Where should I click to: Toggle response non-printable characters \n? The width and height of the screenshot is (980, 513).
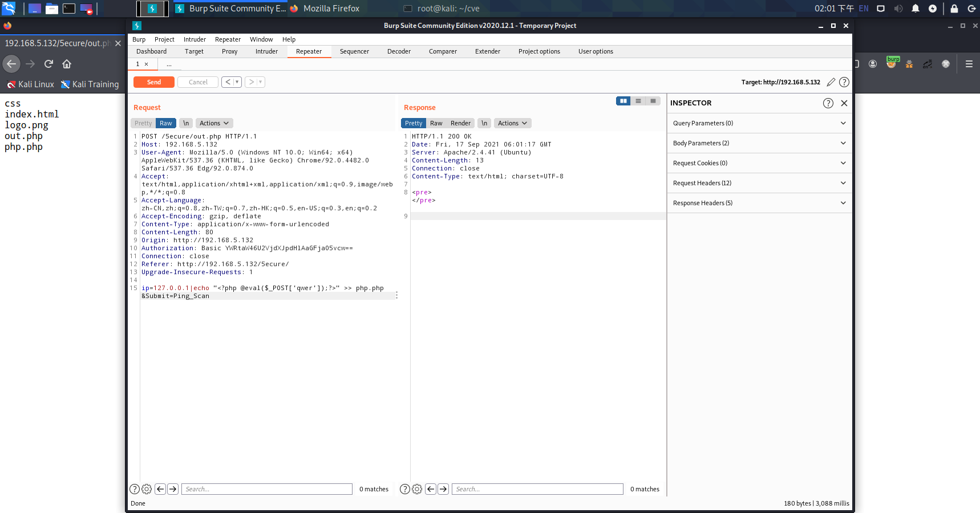click(x=484, y=123)
